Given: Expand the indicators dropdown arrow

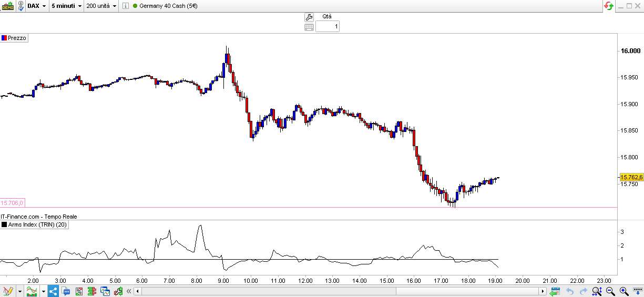Looking at the screenshot, I should [x=44, y=291].
